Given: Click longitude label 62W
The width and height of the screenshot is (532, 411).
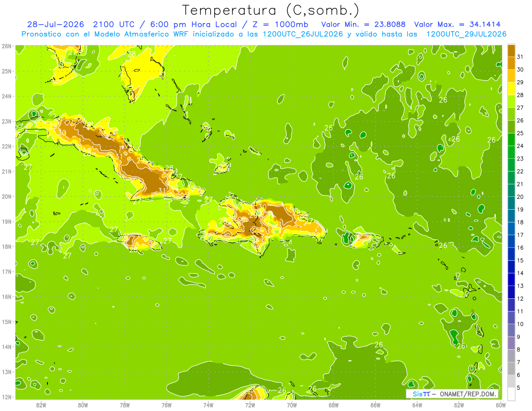Looking at the screenshot, I should pos(459,405).
